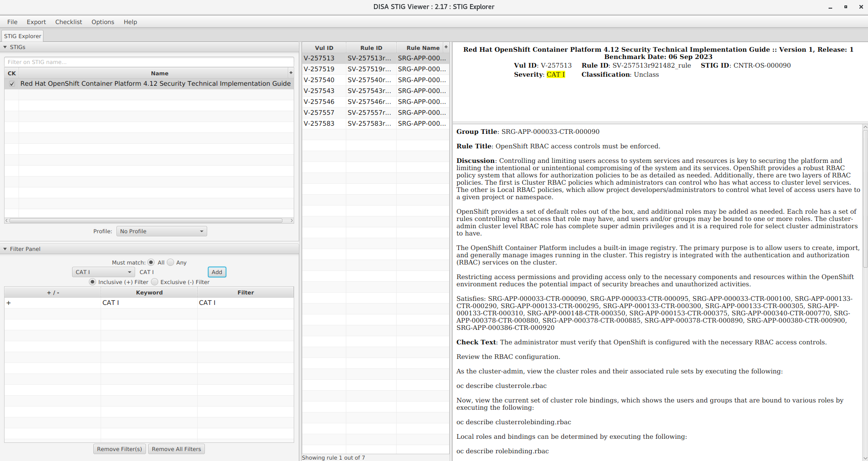Viewport: 868px width, 461px height.
Task: Click the rule details vertical scrollbar
Action: click(865, 198)
